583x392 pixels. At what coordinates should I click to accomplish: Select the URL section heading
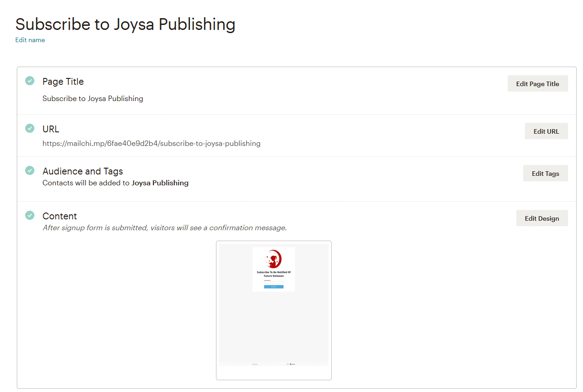(x=51, y=129)
